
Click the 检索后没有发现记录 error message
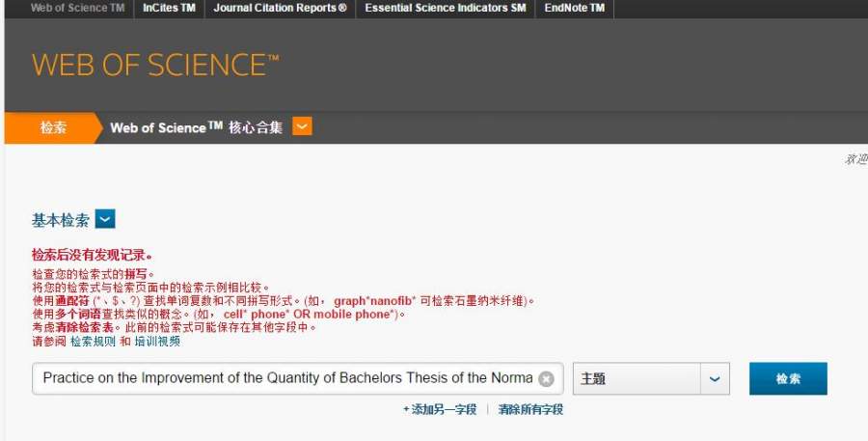tap(92, 256)
